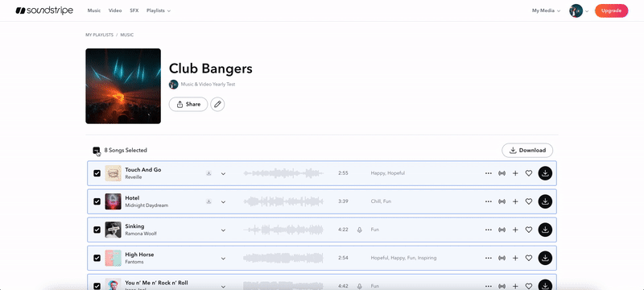
Task: Download all selected songs
Action: [x=527, y=151]
